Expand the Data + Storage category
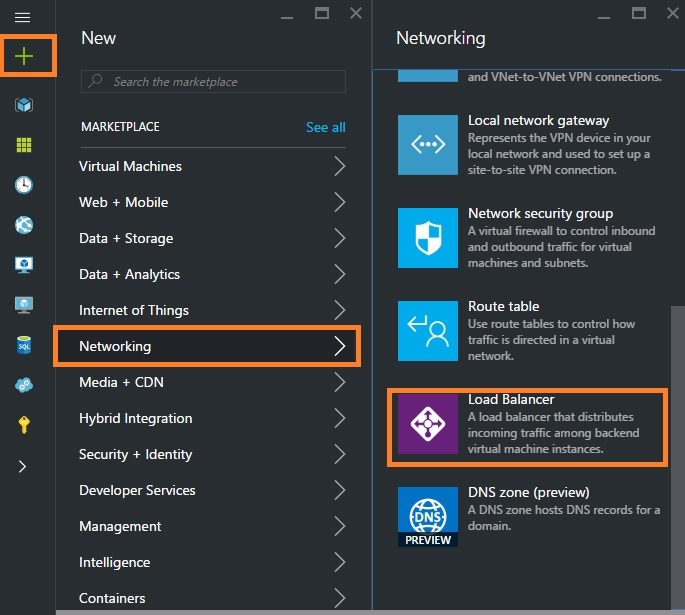The image size is (685, 615). click(x=212, y=238)
